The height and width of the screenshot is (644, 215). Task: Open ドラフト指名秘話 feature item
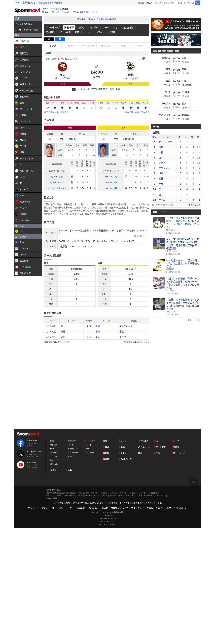[x=28, y=24]
